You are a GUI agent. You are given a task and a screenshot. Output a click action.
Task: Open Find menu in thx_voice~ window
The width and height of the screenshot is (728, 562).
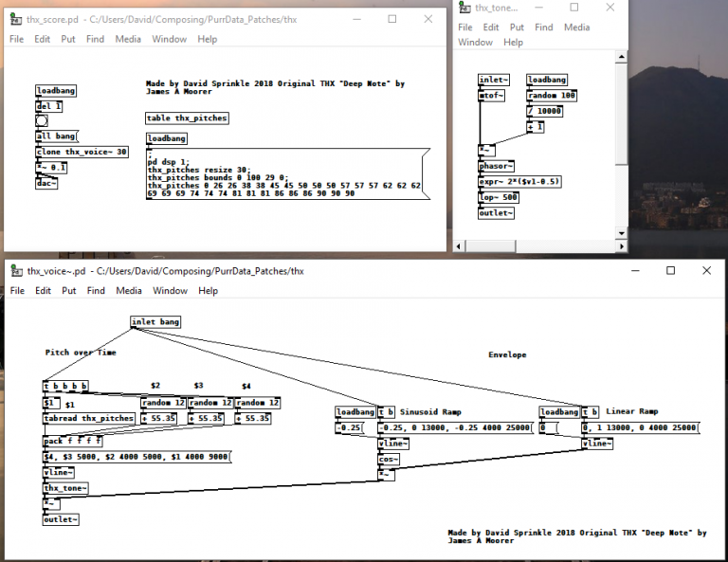point(96,291)
